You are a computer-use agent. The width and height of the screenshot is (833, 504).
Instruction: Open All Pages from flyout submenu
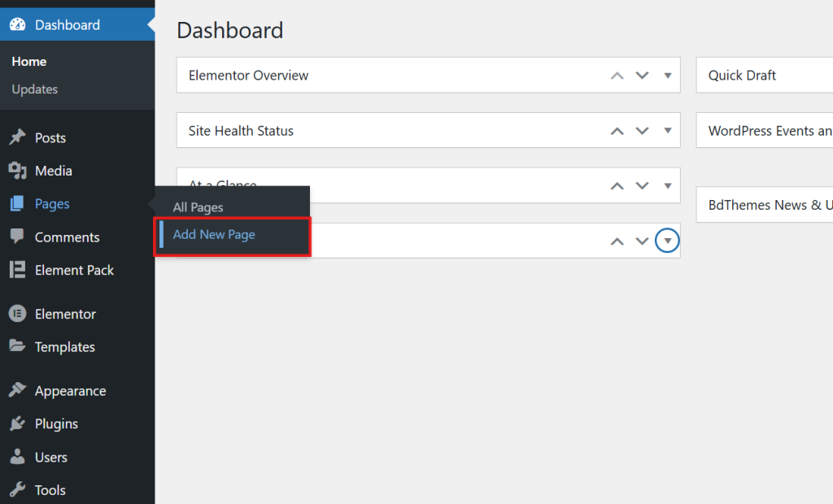[x=198, y=207]
